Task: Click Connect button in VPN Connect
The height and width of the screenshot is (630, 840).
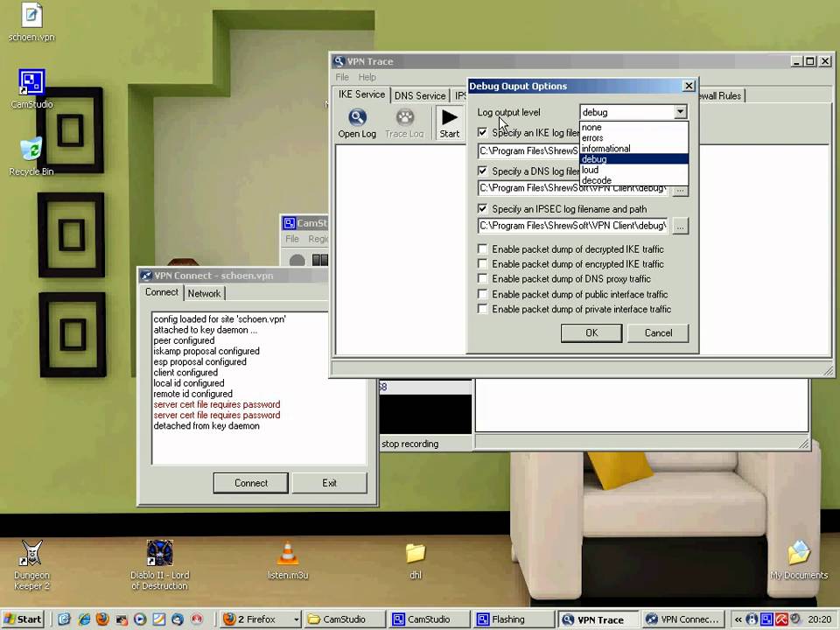Action: pos(251,483)
